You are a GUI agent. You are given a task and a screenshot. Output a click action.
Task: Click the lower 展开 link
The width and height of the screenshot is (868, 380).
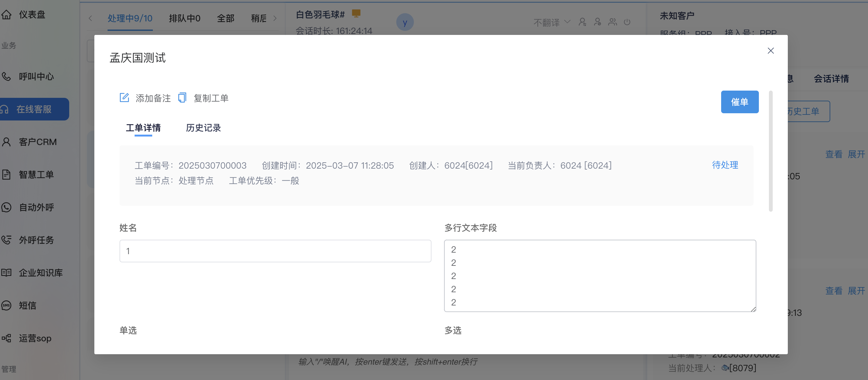tap(856, 291)
